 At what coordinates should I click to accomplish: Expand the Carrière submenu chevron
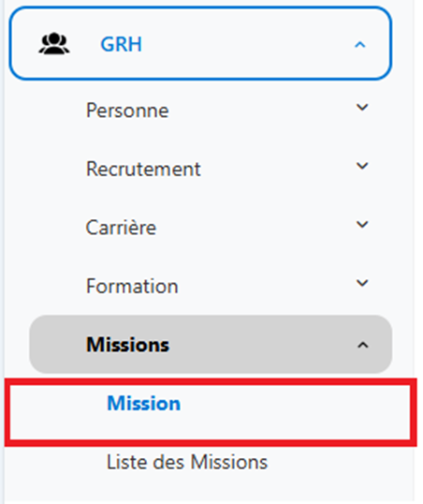(x=362, y=225)
